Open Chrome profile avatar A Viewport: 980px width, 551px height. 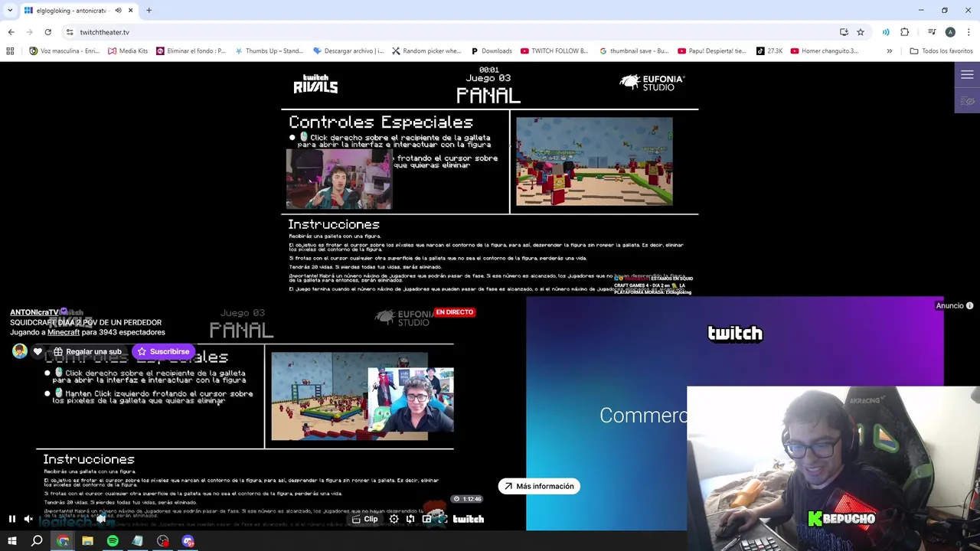pos(950,32)
